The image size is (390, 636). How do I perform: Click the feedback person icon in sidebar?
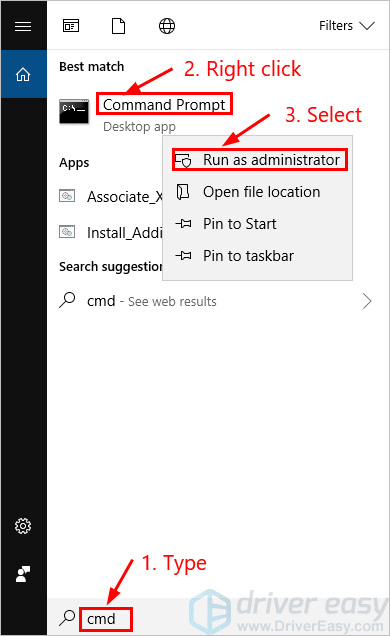tap(23, 574)
